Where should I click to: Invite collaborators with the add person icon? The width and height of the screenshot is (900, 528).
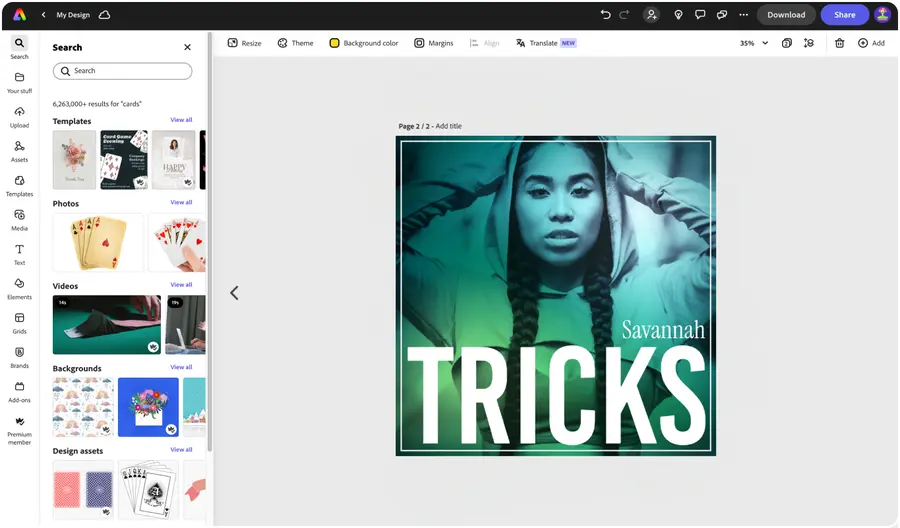pos(651,15)
